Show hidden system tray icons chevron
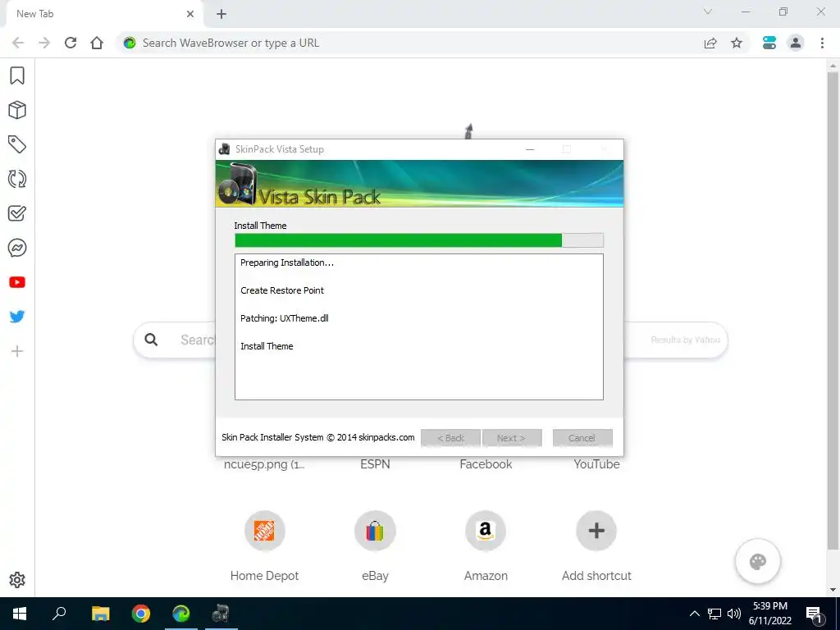 tap(694, 614)
